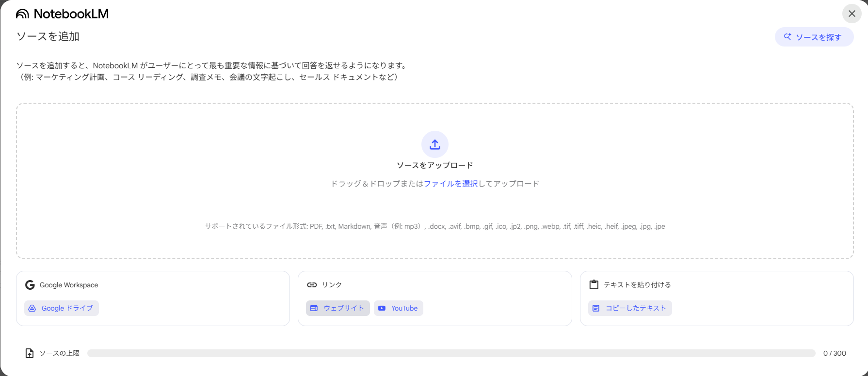This screenshot has width=868, height=376.
Task: Select ウェブサイト to add a link
Action: tap(338, 308)
